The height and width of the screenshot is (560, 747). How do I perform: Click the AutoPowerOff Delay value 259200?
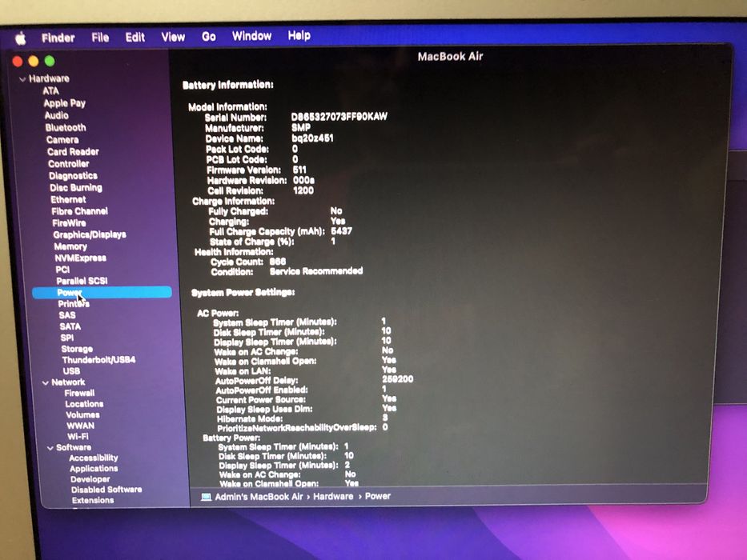coord(397,379)
